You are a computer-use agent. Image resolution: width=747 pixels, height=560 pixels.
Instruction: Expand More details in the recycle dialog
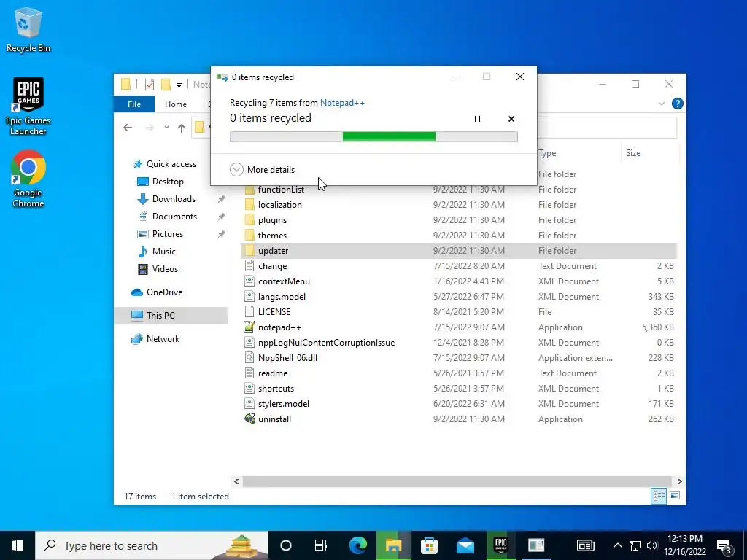tap(262, 169)
